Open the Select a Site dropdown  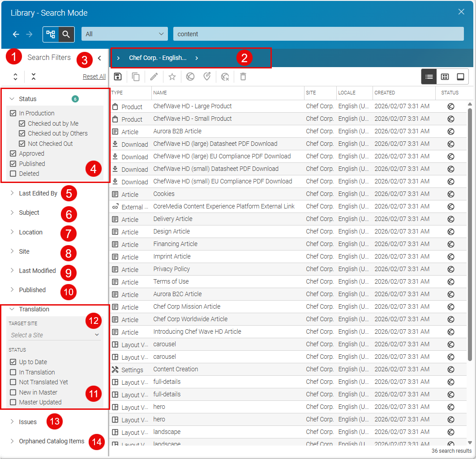pos(54,335)
